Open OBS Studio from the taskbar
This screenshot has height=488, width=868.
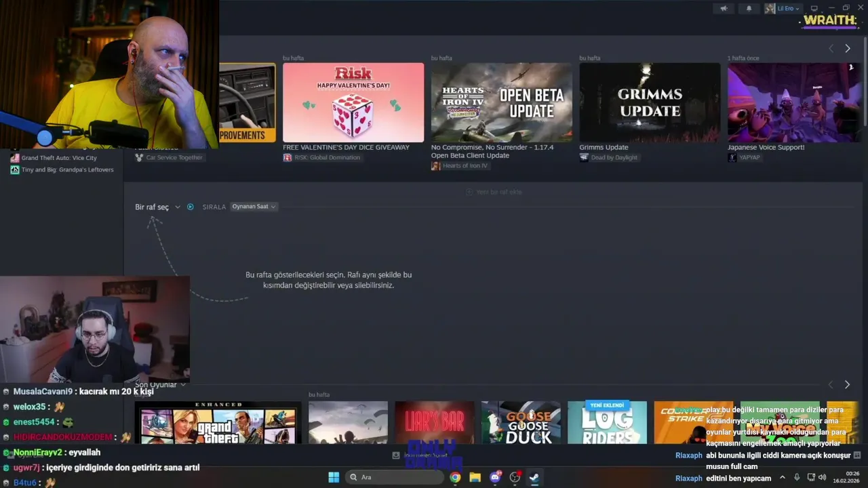click(515, 477)
